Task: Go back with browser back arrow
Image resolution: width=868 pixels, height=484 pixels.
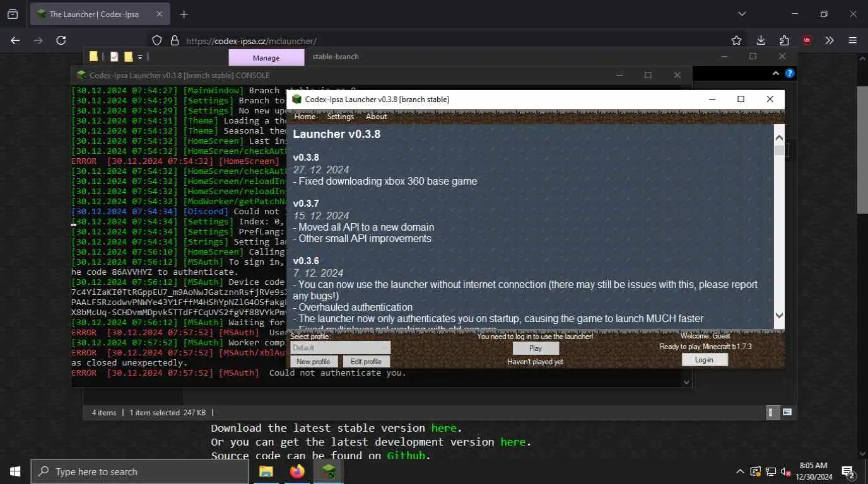Action: click(x=16, y=40)
